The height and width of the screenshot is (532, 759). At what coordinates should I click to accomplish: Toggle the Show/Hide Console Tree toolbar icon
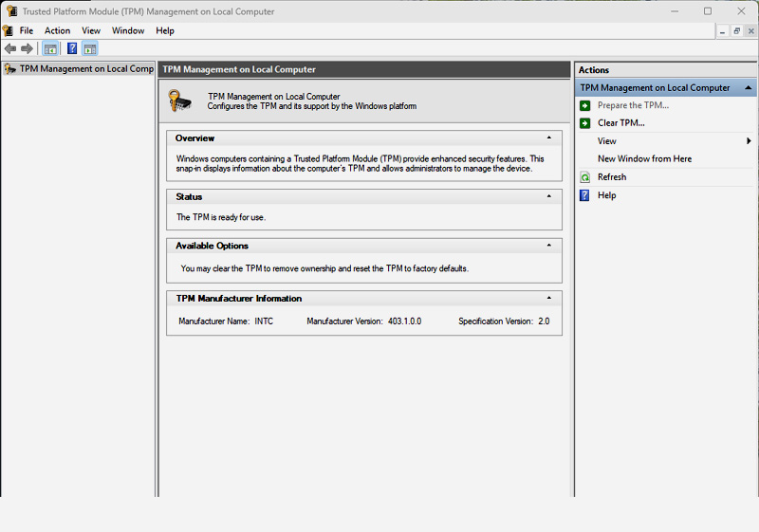(x=50, y=48)
